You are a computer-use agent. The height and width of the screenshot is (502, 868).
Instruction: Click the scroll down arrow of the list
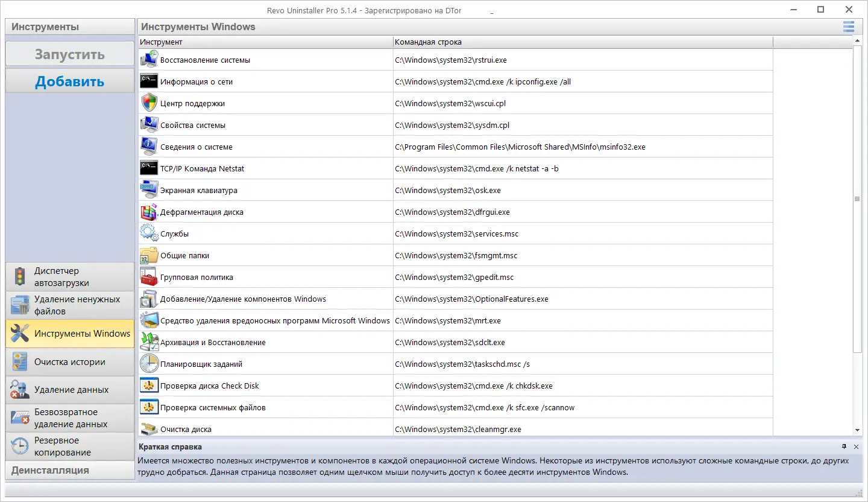click(x=857, y=430)
